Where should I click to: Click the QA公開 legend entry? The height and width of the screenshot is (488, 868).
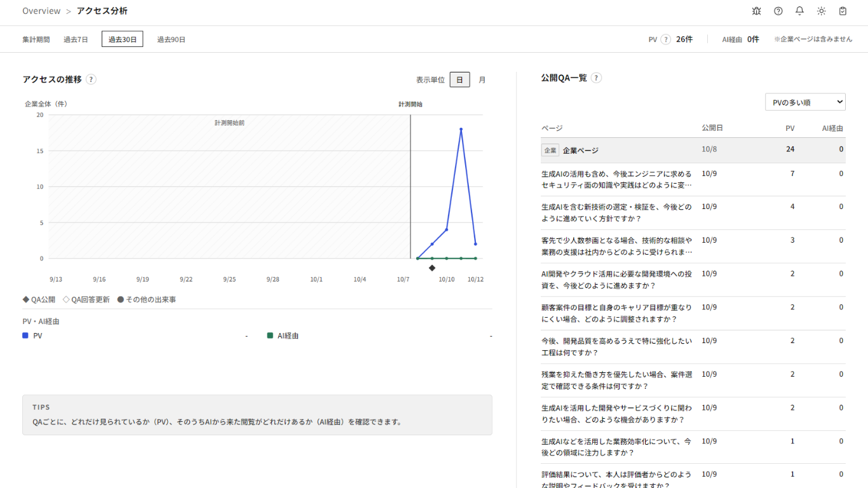tap(39, 299)
